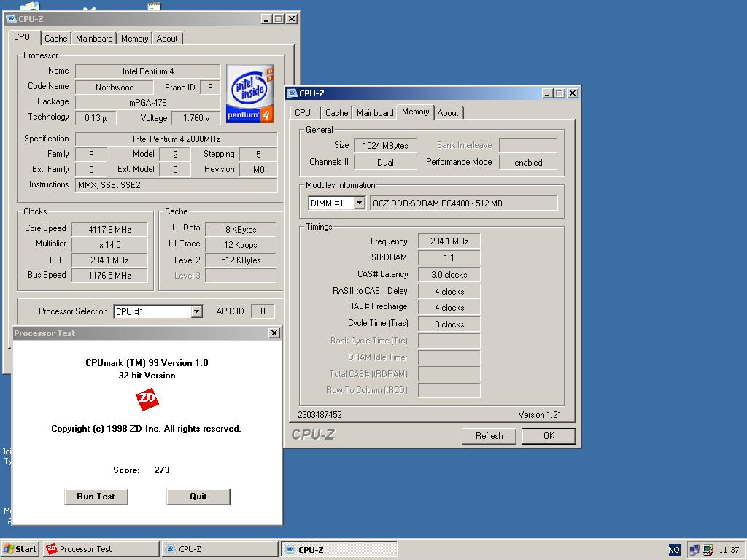Click the APIC ID field showing 0

pyautogui.click(x=263, y=311)
